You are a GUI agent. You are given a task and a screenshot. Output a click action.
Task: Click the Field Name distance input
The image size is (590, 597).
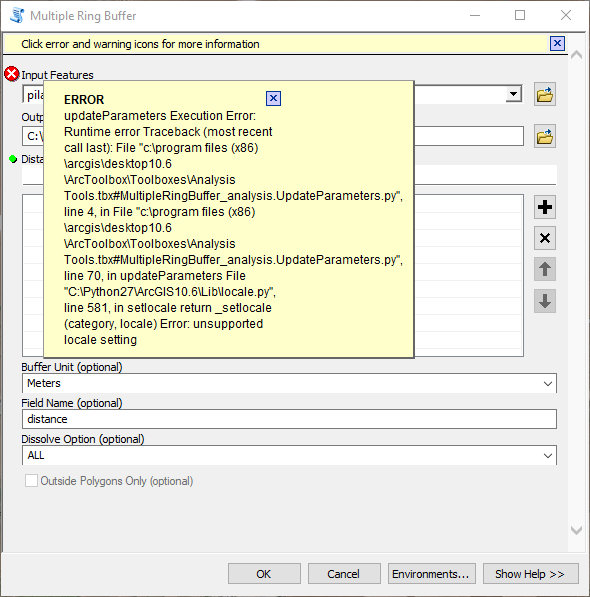289,419
